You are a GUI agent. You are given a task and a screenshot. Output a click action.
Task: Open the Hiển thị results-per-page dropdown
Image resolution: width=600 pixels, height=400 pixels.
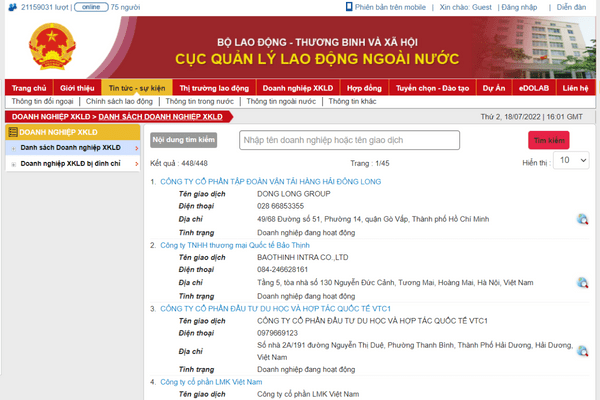[572, 160]
